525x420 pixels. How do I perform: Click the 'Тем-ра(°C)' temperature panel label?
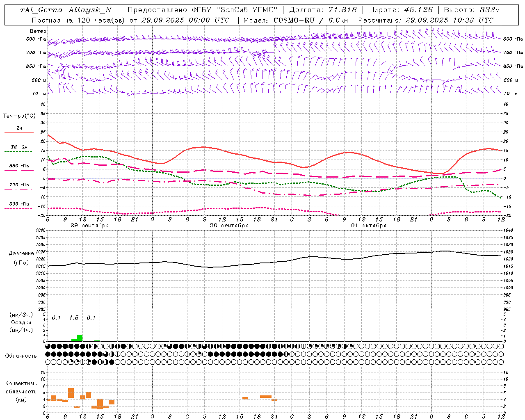19,116
